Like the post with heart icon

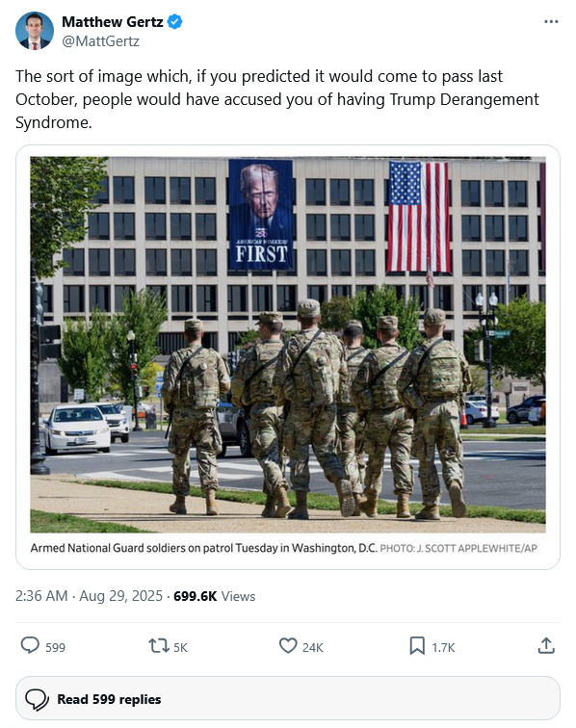(288, 646)
